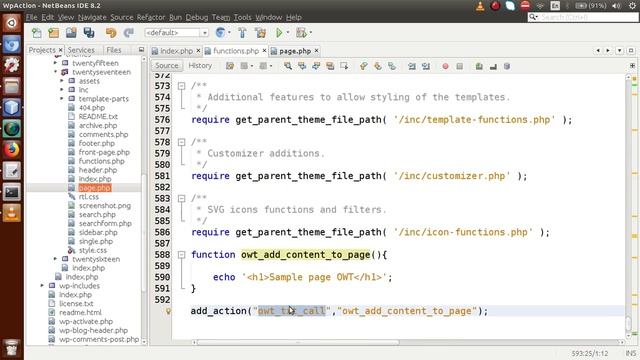Image resolution: width=640 pixels, height=360 pixels.
Task: Select header.php in project tree
Action: coord(98,170)
